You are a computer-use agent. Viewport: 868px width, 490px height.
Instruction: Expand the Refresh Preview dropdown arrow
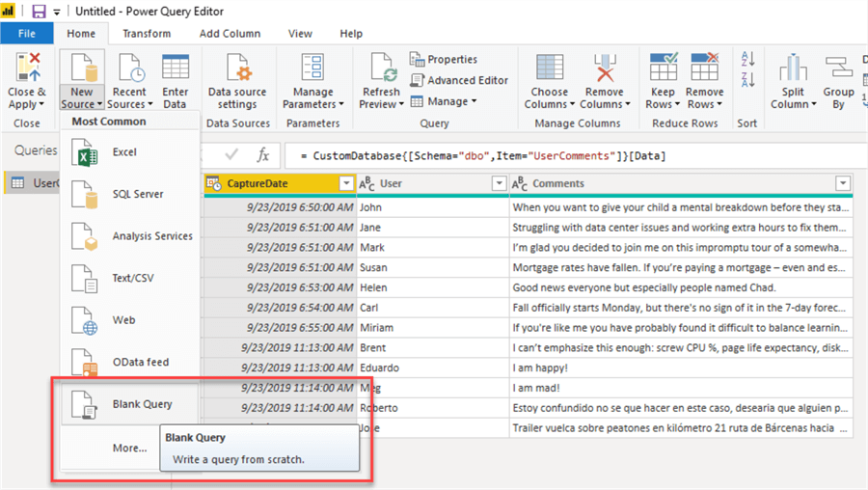(x=401, y=104)
